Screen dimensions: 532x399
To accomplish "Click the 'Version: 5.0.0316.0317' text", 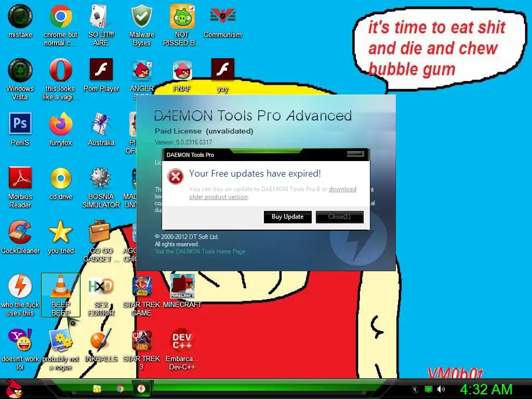I will pos(183,142).
